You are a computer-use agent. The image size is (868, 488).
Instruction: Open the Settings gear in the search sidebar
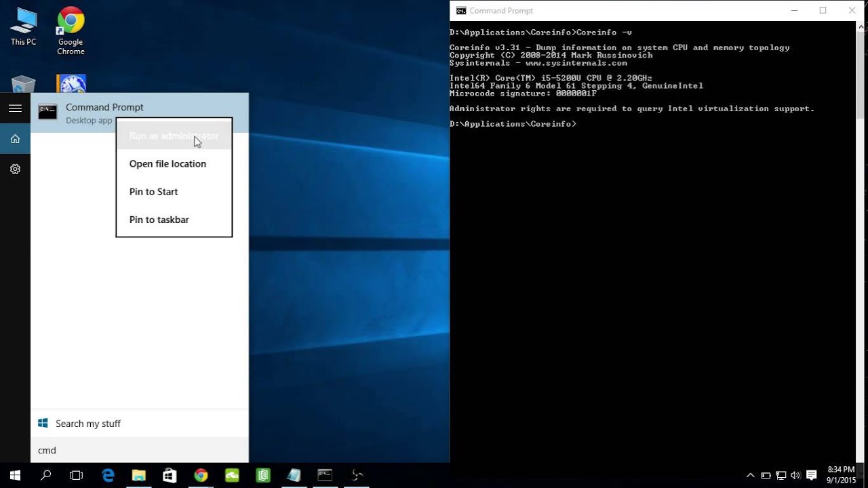click(15, 169)
